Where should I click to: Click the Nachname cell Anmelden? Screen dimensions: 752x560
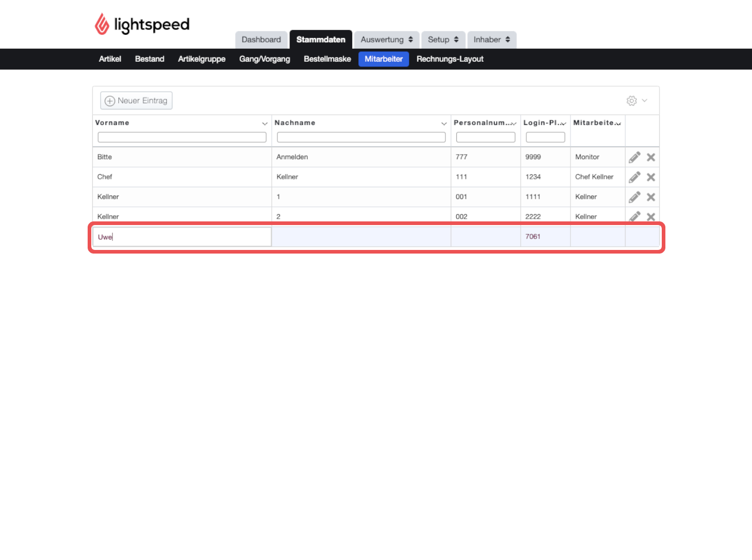click(x=361, y=157)
